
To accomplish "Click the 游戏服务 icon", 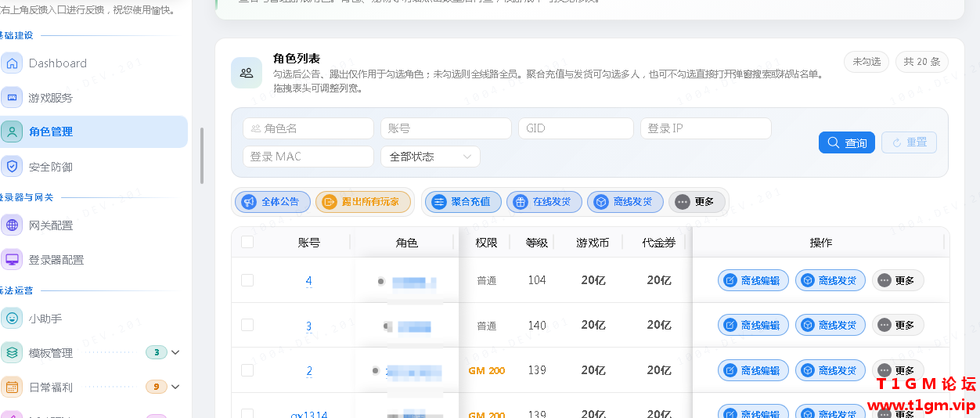I will (x=12, y=98).
